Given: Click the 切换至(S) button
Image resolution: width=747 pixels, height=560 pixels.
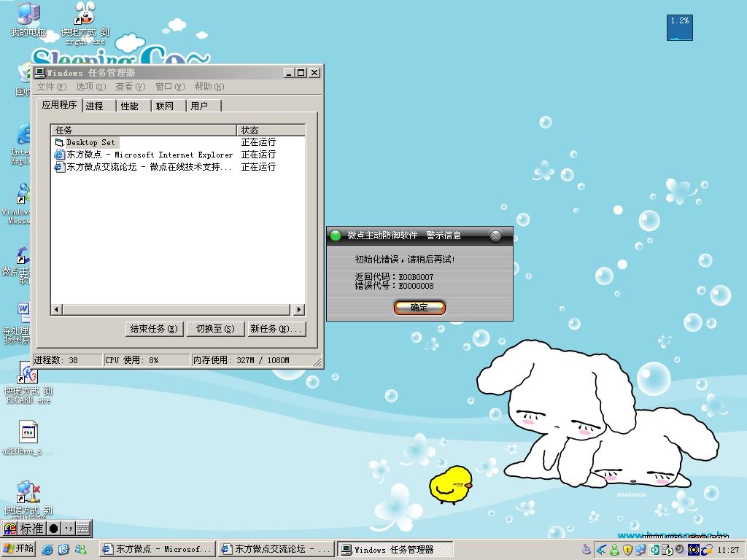Looking at the screenshot, I should [x=215, y=329].
